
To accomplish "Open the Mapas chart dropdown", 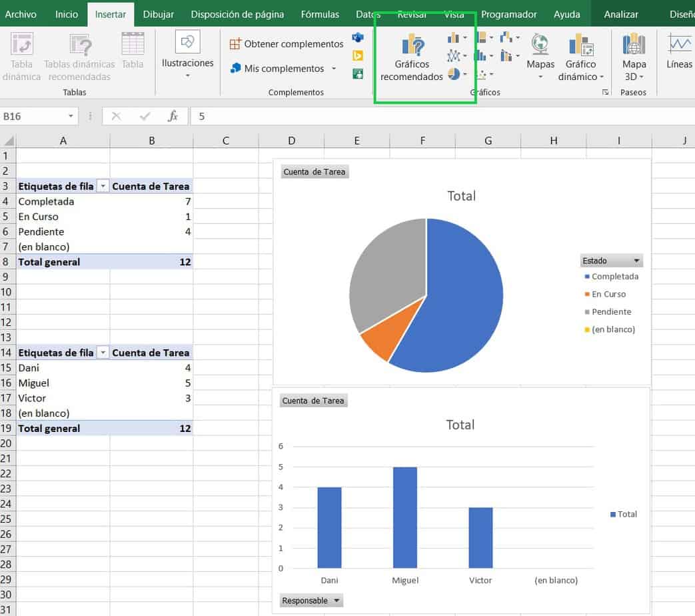I will click(540, 56).
